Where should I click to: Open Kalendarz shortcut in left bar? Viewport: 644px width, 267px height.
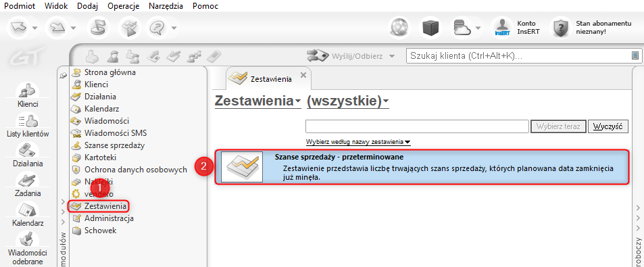point(27,214)
